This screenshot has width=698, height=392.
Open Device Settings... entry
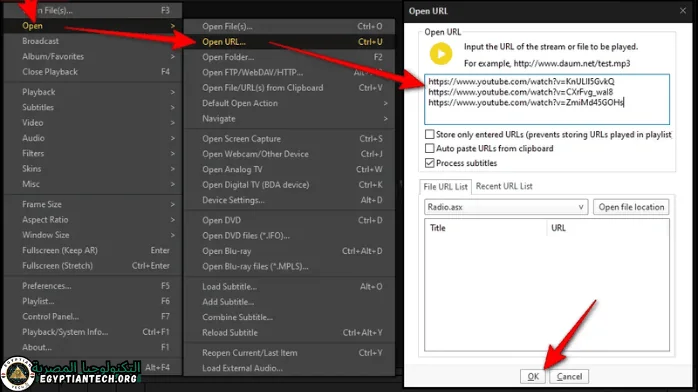289,200
